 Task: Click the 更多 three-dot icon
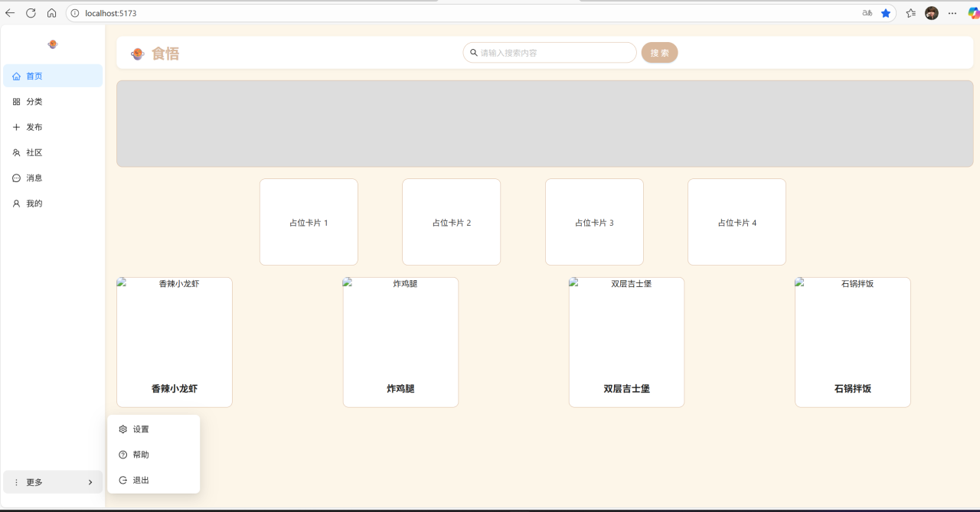16,482
